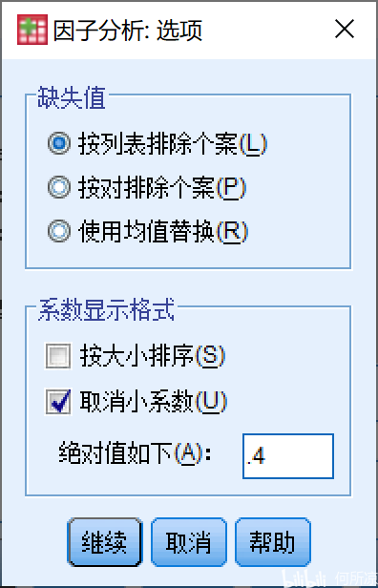Click the 按对排除个案(P) label text
The image size is (378, 588).
click(162, 187)
